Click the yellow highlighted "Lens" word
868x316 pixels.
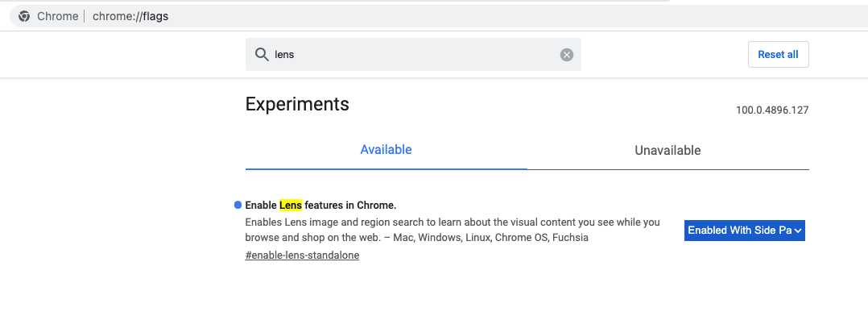[291, 205]
